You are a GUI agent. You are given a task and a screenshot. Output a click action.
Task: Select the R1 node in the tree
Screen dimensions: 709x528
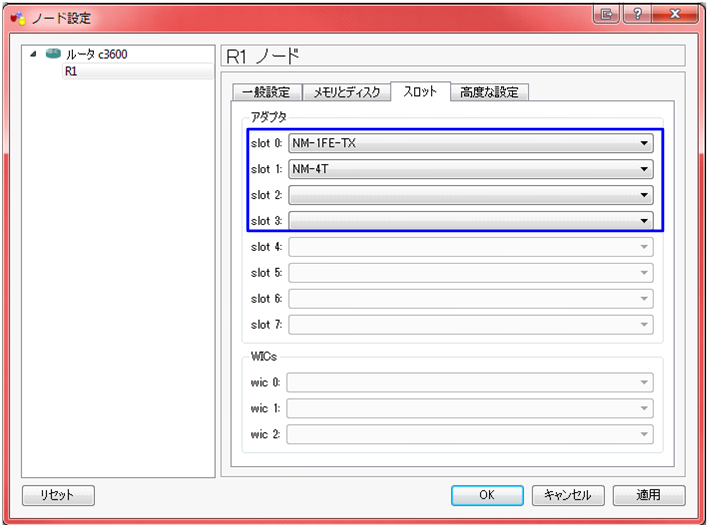point(71,72)
